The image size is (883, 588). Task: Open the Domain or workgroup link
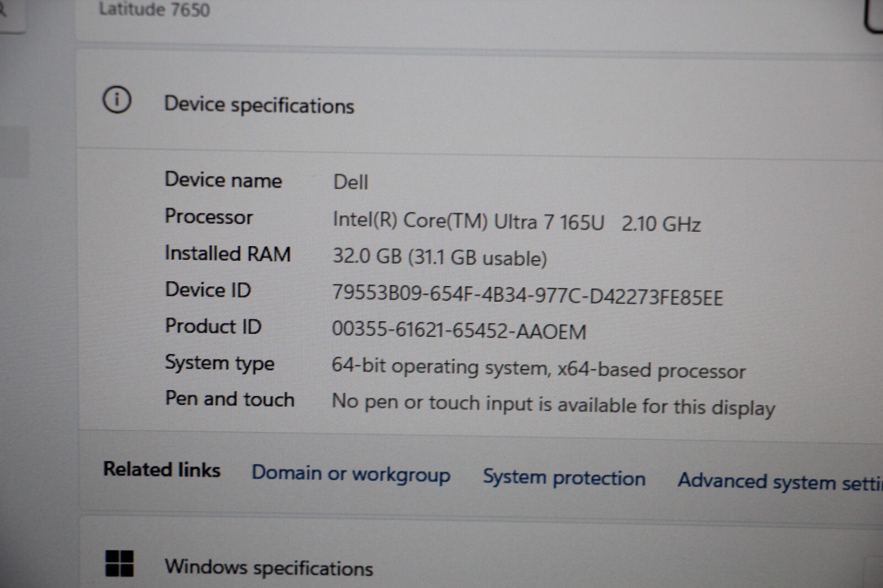tap(351, 474)
